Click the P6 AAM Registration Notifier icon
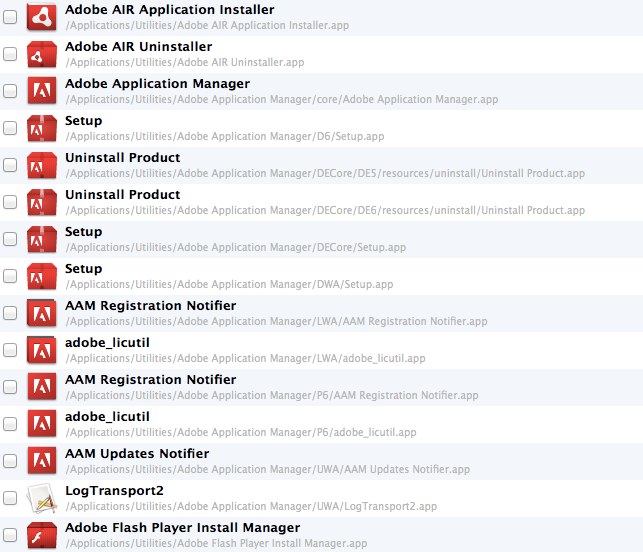643x552 pixels. pos(41,387)
